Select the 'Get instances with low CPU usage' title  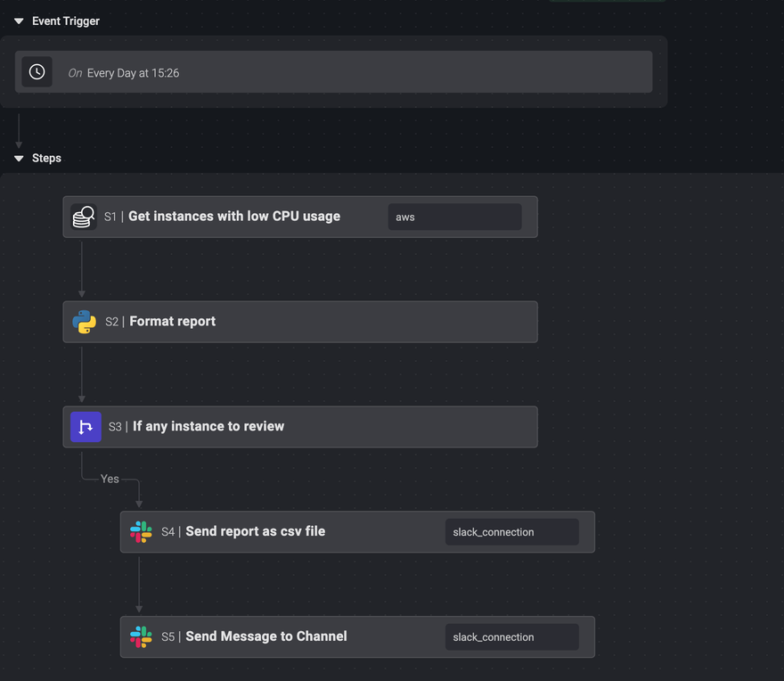pos(233,217)
